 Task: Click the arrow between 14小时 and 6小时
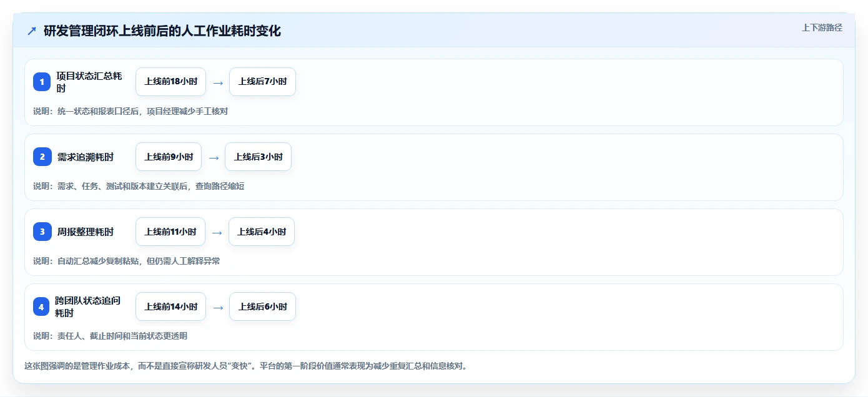point(218,307)
